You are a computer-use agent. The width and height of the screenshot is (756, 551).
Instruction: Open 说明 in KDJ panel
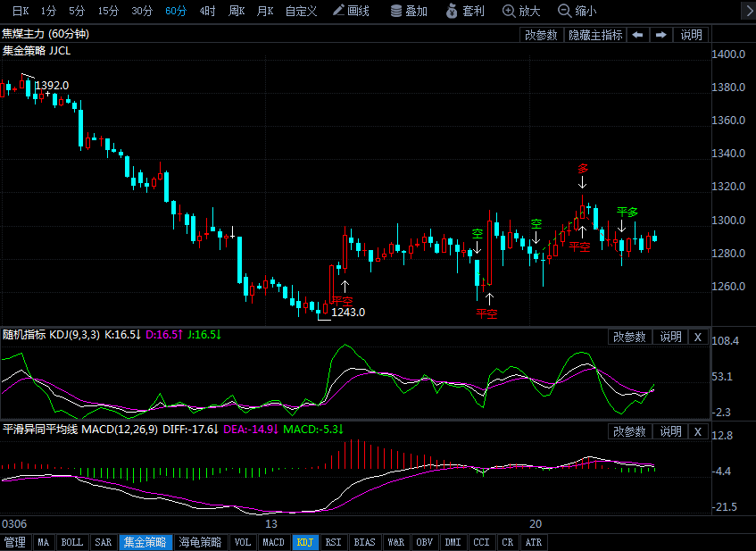pyautogui.click(x=670, y=337)
